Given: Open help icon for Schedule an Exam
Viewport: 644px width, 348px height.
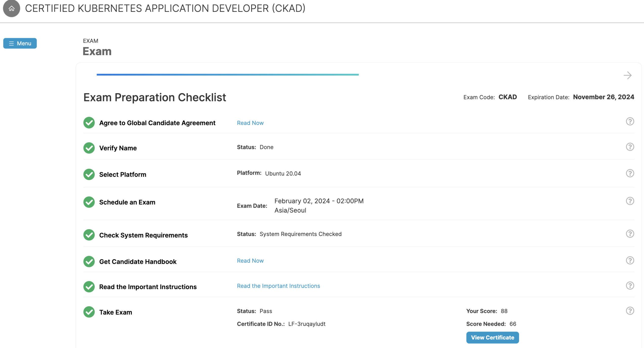Looking at the screenshot, I should (630, 201).
